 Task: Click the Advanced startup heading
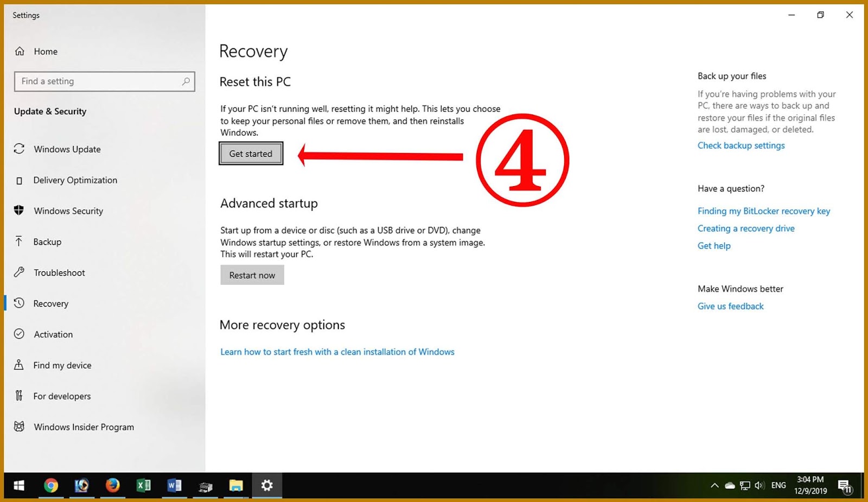point(269,204)
